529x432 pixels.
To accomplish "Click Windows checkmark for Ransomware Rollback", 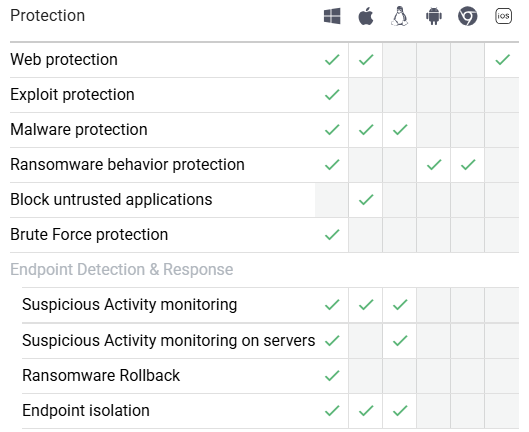I will tap(332, 376).
